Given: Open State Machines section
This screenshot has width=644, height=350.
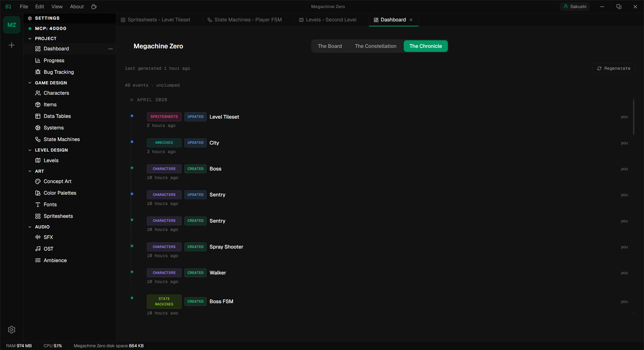Looking at the screenshot, I should pos(69,139).
